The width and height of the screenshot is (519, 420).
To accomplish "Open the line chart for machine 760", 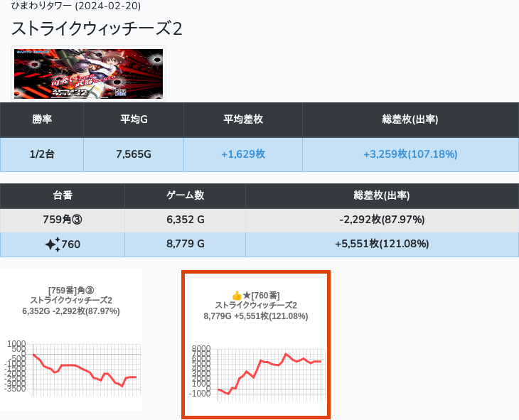I will click(x=269, y=371).
